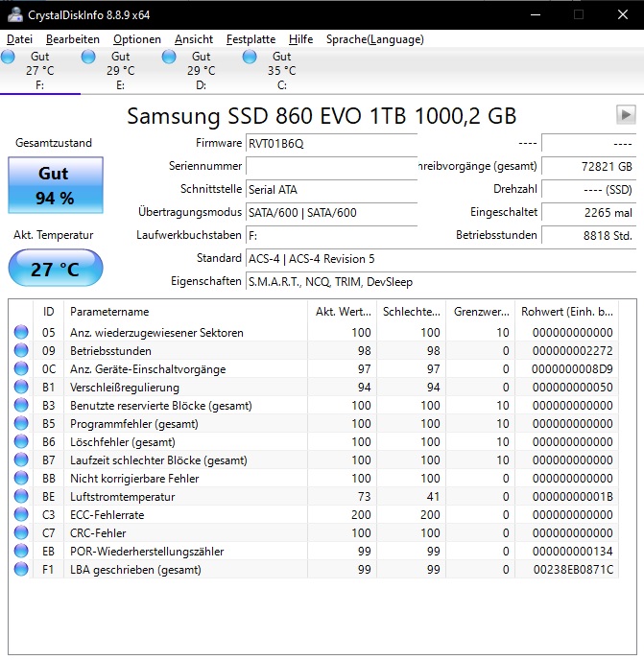Click the Laufwerkbuchstaben field F:
644x660 pixels.
pos(331,235)
